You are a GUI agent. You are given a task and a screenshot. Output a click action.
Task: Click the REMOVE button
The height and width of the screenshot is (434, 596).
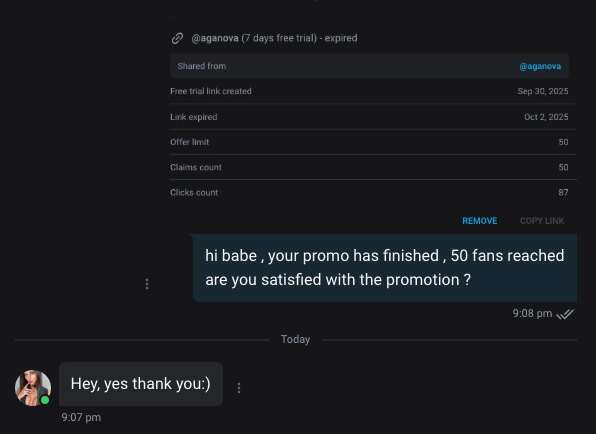(480, 221)
